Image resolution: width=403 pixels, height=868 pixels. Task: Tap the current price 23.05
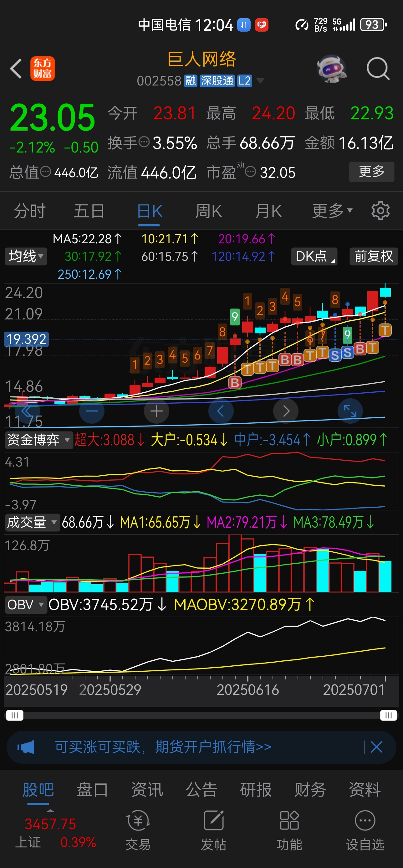click(53, 117)
